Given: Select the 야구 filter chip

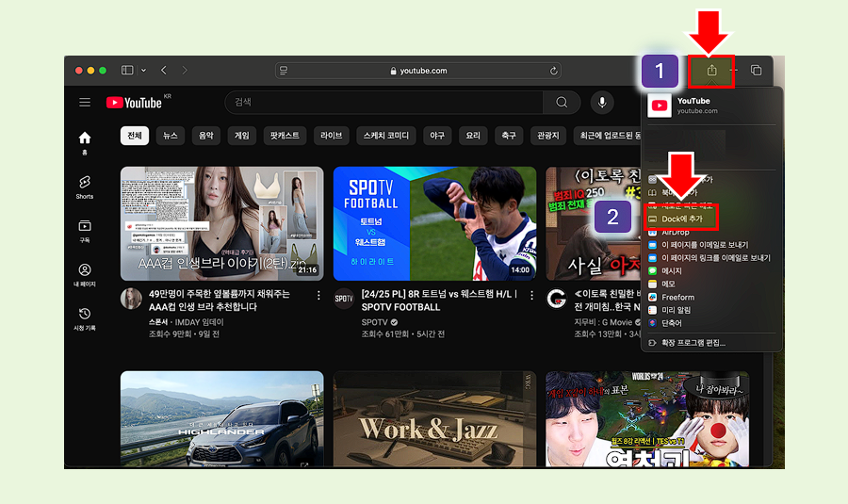Looking at the screenshot, I should click(x=437, y=136).
